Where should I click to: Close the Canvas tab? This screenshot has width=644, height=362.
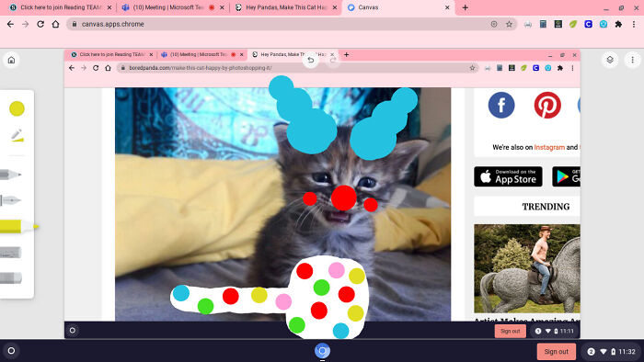pyautogui.click(x=447, y=7)
